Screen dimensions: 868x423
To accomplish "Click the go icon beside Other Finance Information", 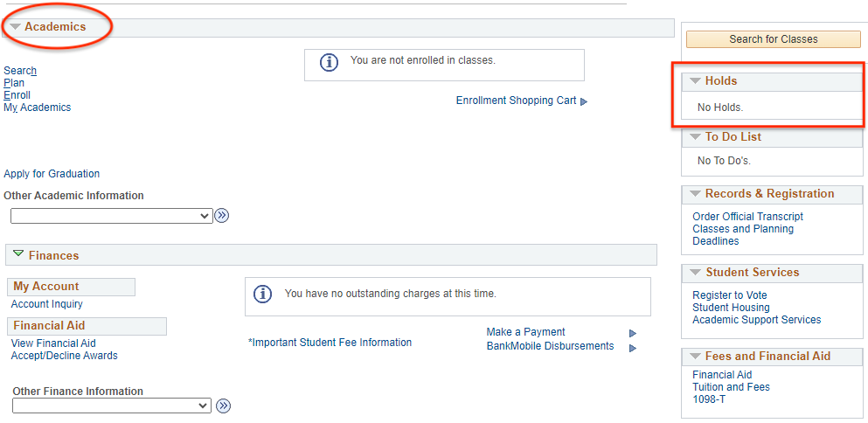I will pyautogui.click(x=223, y=406).
